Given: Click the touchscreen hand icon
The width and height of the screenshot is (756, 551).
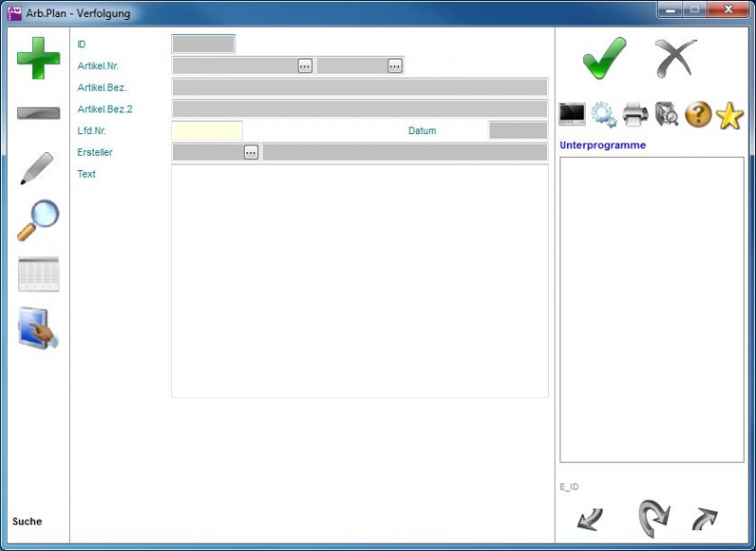Looking at the screenshot, I should pos(38,329).
